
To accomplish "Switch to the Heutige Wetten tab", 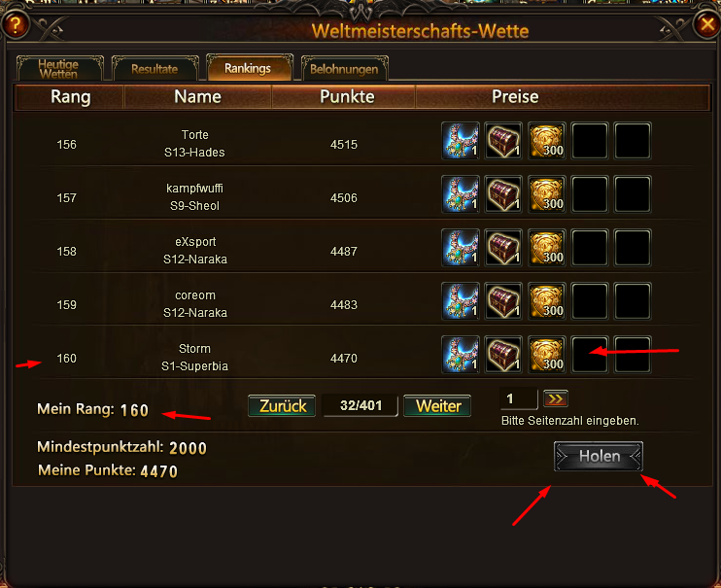I will tap(60, 69).
